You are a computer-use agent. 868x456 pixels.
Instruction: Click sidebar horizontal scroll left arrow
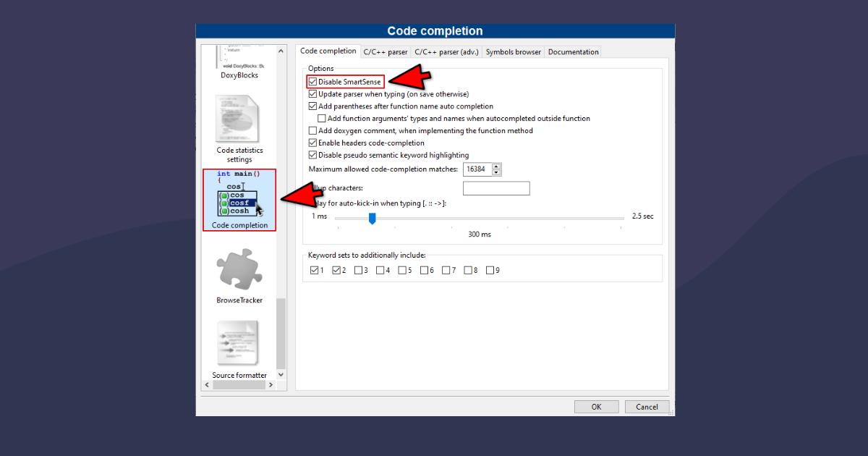click(208, 385)
